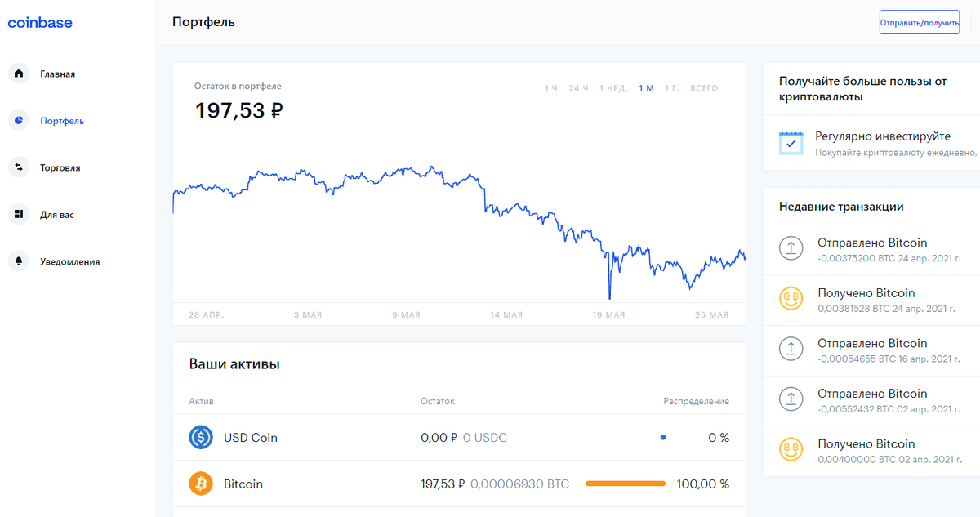Click sent icon for -0,00054655 BTC transaction
980x517 pixels.
[x=791, y=349]
